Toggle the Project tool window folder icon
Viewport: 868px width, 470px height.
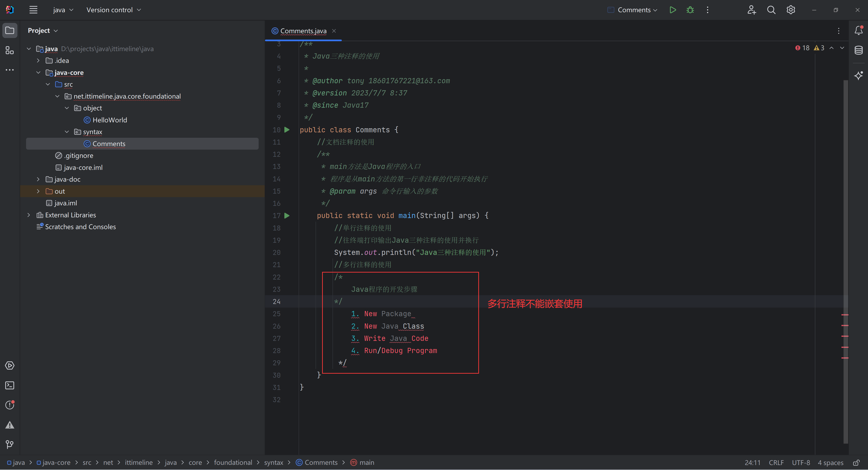(10, 30)
